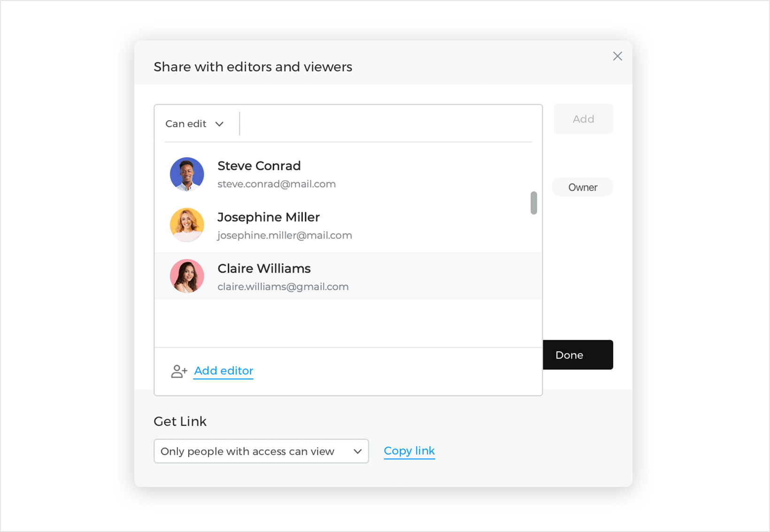This screenshot has height=532, width=770.
Task: Click the Add button
Action: pos(583,119)
